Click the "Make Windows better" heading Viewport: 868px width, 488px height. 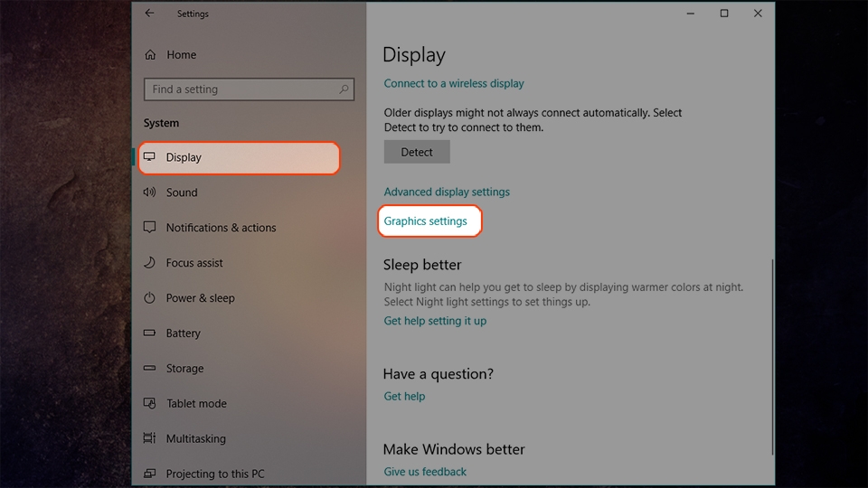[454, 449]
